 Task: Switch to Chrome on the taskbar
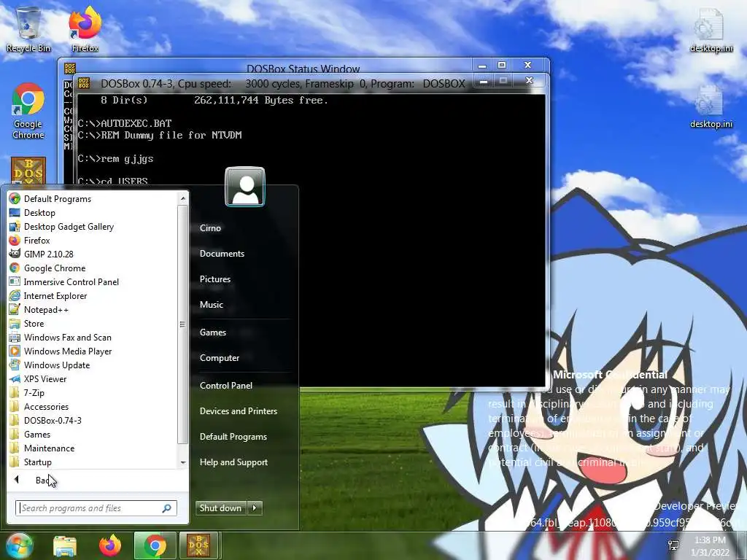155,546
